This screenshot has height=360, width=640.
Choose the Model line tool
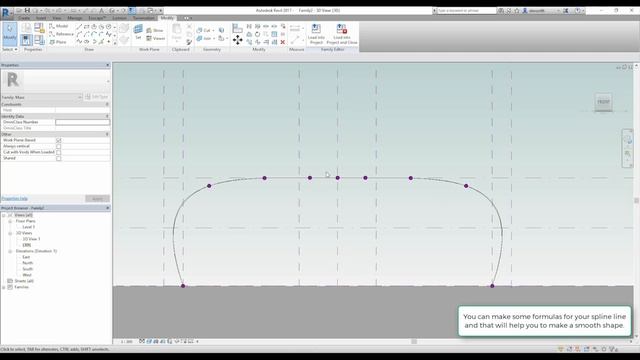[58, 26]
